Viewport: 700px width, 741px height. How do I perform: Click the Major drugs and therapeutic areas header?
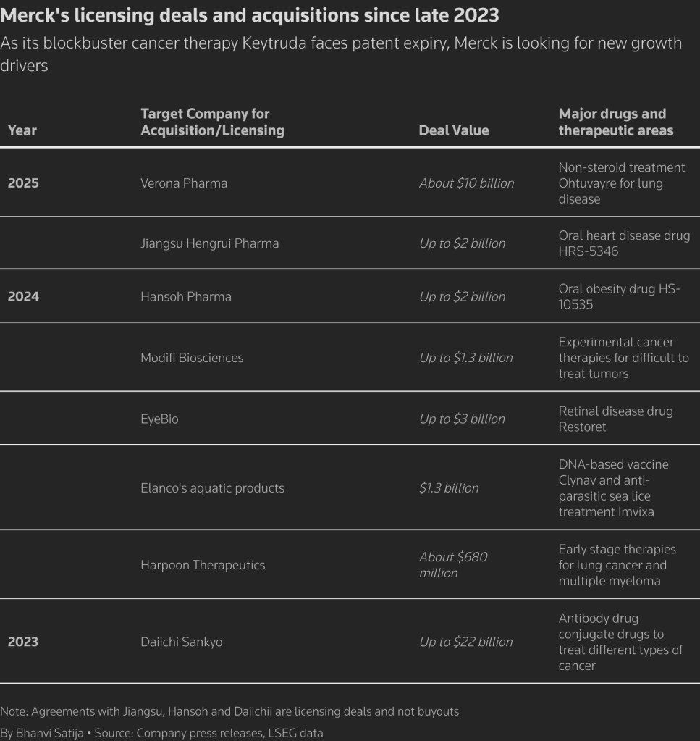[x=616, y=122]
